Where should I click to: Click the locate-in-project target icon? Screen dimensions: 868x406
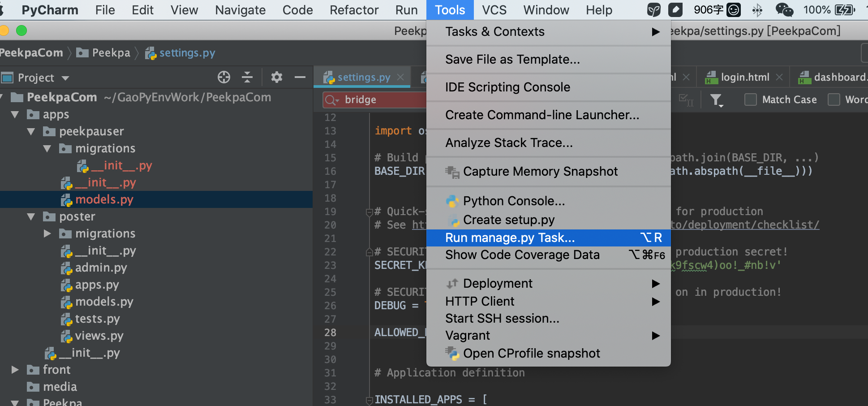pos(224,78)
